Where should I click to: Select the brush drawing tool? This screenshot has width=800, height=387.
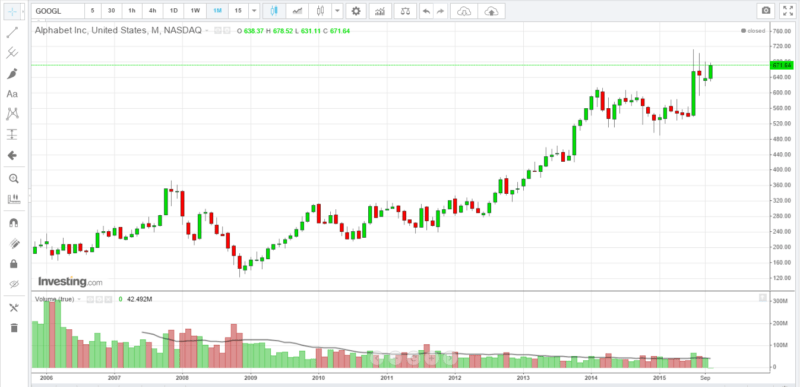(12, 73)
